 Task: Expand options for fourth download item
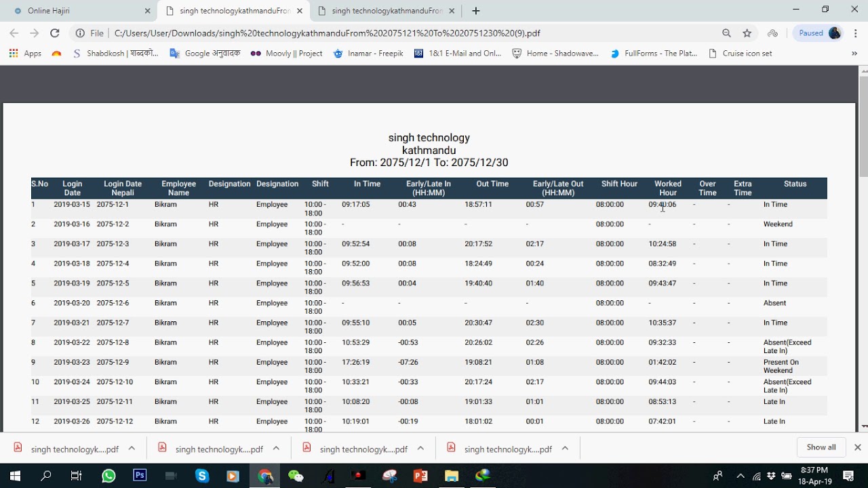(x=565, y=449)
